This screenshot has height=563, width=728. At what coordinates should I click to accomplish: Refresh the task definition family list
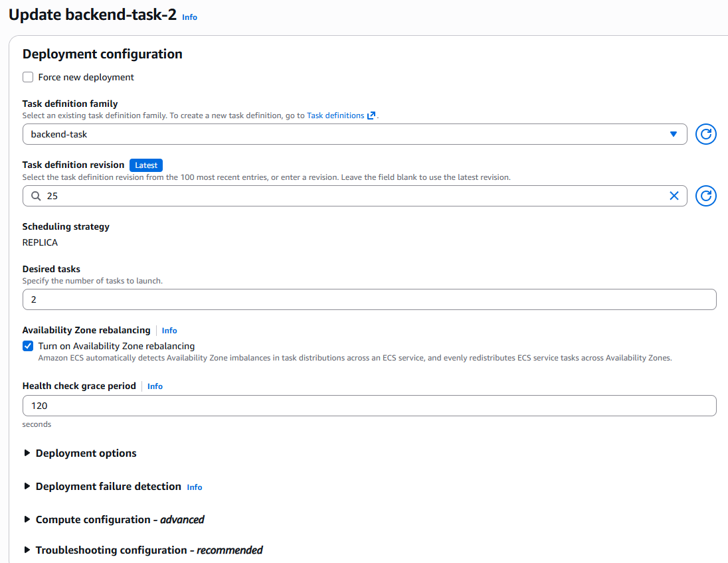click(705, 133)
